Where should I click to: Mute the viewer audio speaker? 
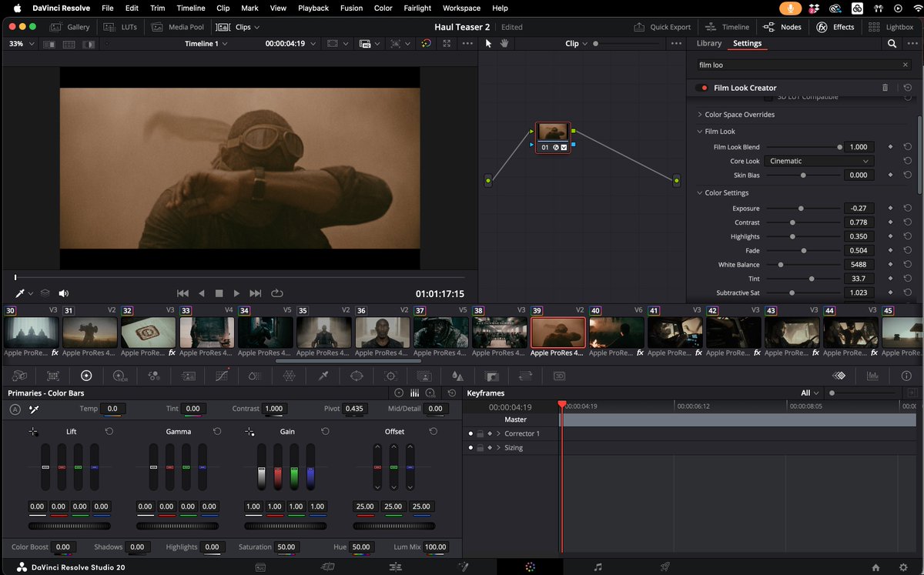coord(63,293)
